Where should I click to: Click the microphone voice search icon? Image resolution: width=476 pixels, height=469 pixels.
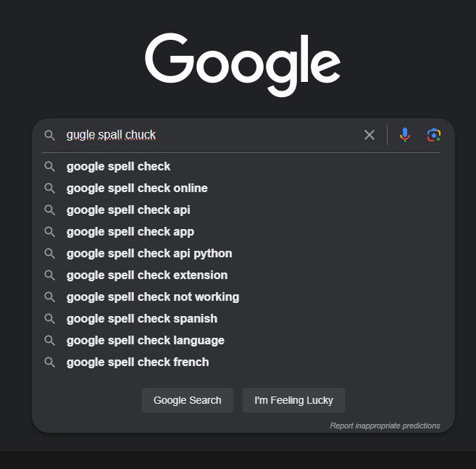[405, 135]
